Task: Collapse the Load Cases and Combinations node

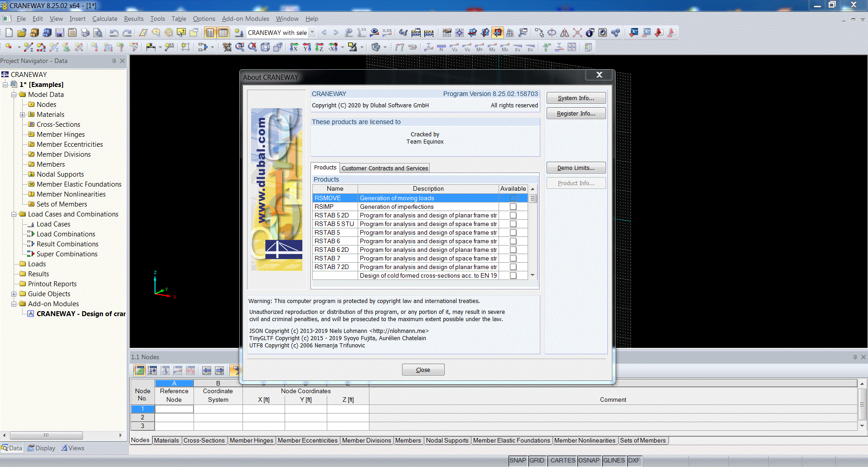Action: tap(14, 214)
